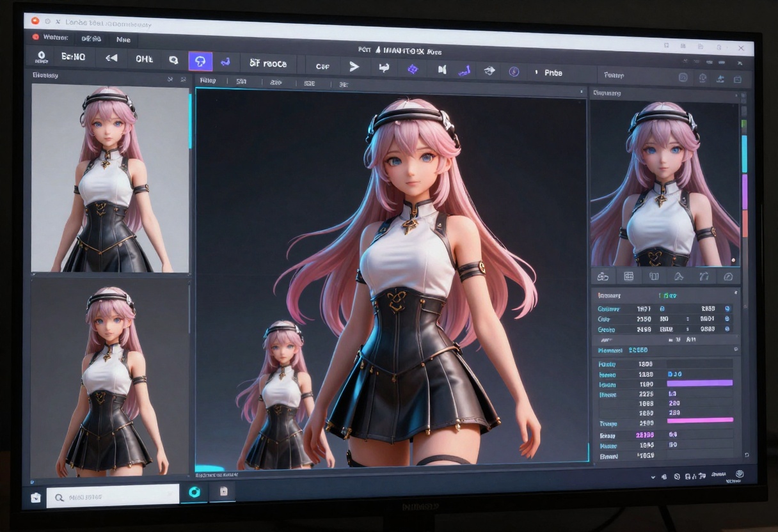Image resolution: width=778 pixels, height=532 pixels.
Task: Click the Ee:NO toolbar button
Action: (x=73, y=57)
